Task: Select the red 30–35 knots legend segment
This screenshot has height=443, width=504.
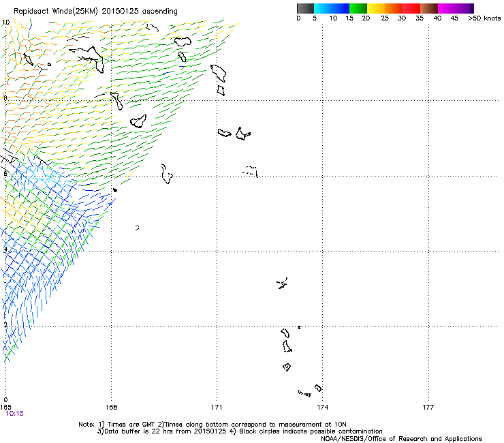Action: [411, 8]
